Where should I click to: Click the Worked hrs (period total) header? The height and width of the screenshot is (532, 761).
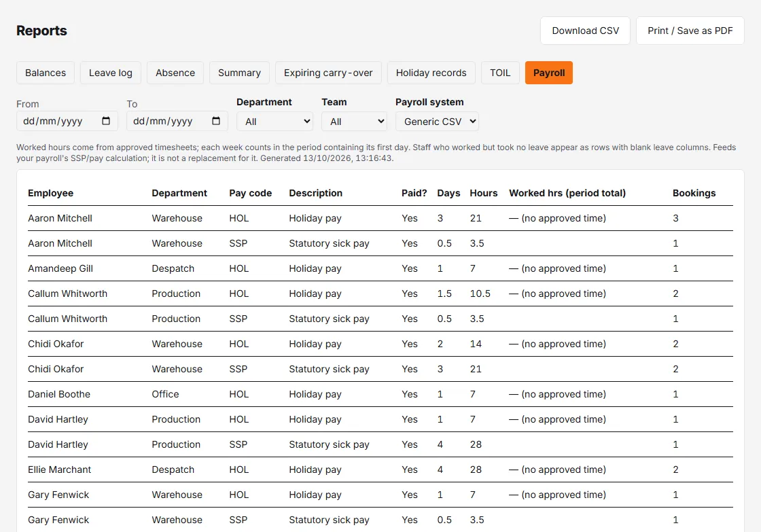coord(567,193)
